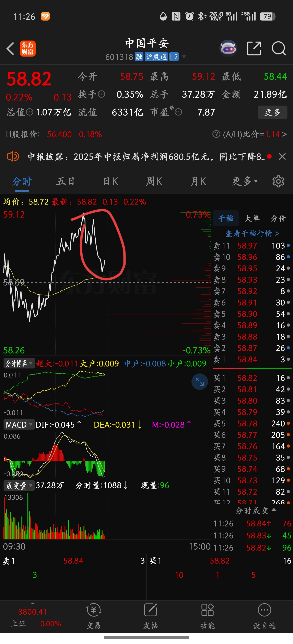The height and width of the screenshot is (644, 293).
Task: Tap the A/H比价 help question icon
Action: (x=216, y=134)
